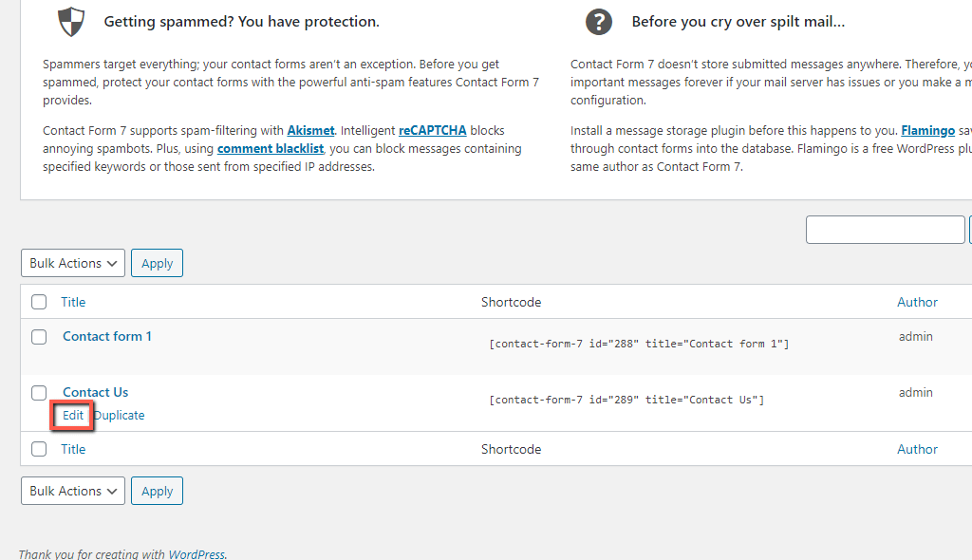
Task: Sort by Title in bottom footer
Action: [x=73, y=449]
